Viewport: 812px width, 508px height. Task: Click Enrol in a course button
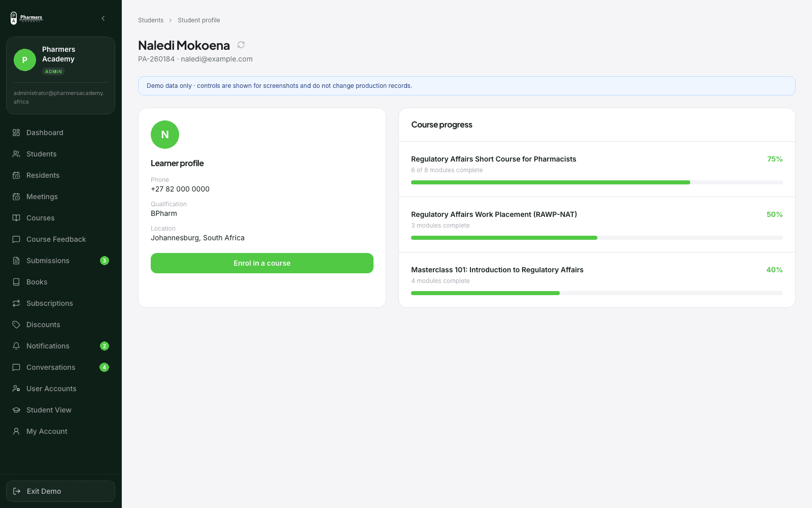(262, 263)
